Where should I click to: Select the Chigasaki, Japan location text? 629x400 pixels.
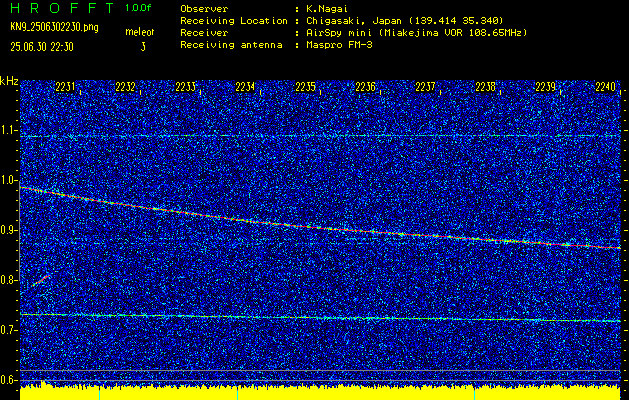pyautogui.click(x=404, y=20)
